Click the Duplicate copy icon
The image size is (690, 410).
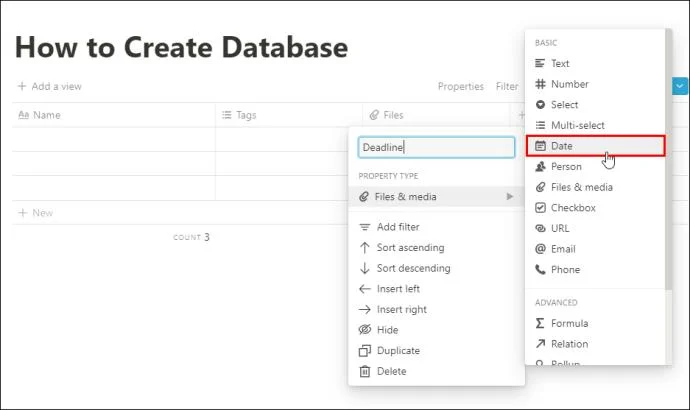365,351
